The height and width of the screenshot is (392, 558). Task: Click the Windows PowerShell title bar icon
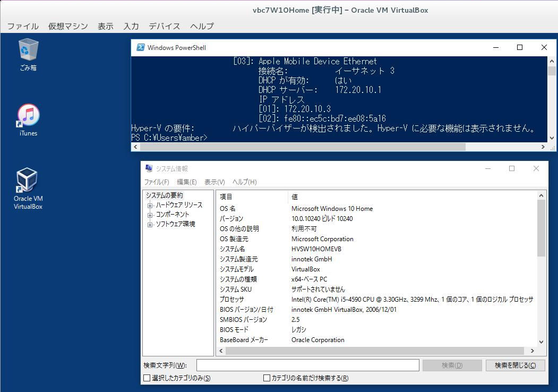coord(141,47)
